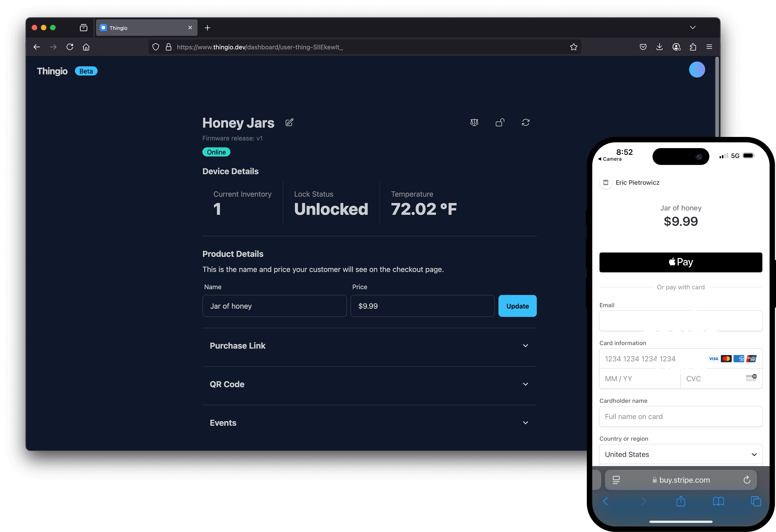Select the Thingio browser tab
This screenshot has width=776, height=532.
pos(147,28)
